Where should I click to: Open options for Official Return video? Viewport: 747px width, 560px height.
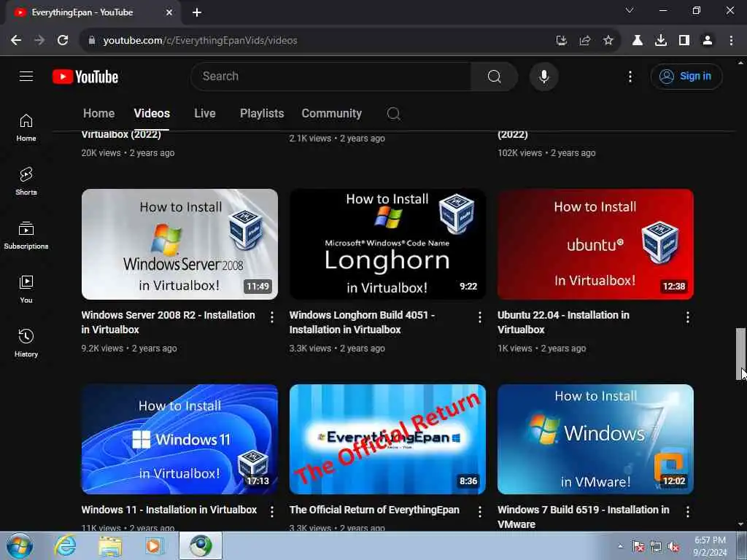click(480, 511)
